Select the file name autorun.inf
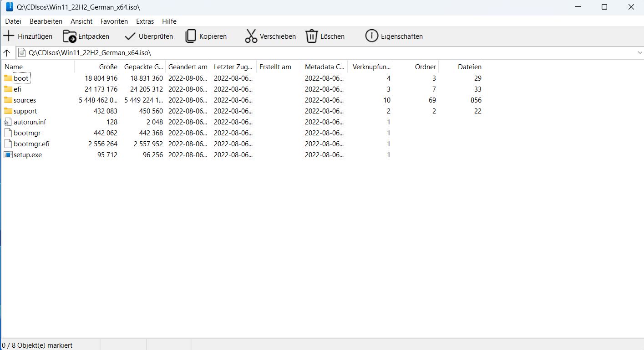This screenshot has width=644, height=350. tap(30, 122)
